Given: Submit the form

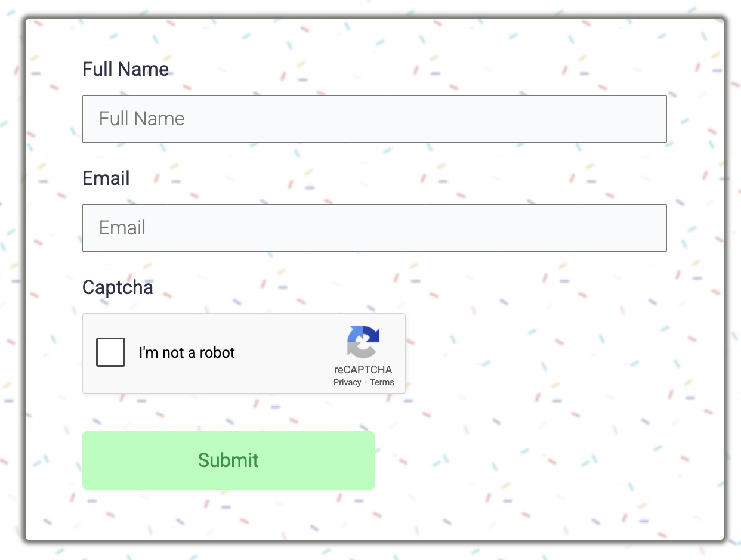Looking at the screenshot, I should tap(228, 460).
